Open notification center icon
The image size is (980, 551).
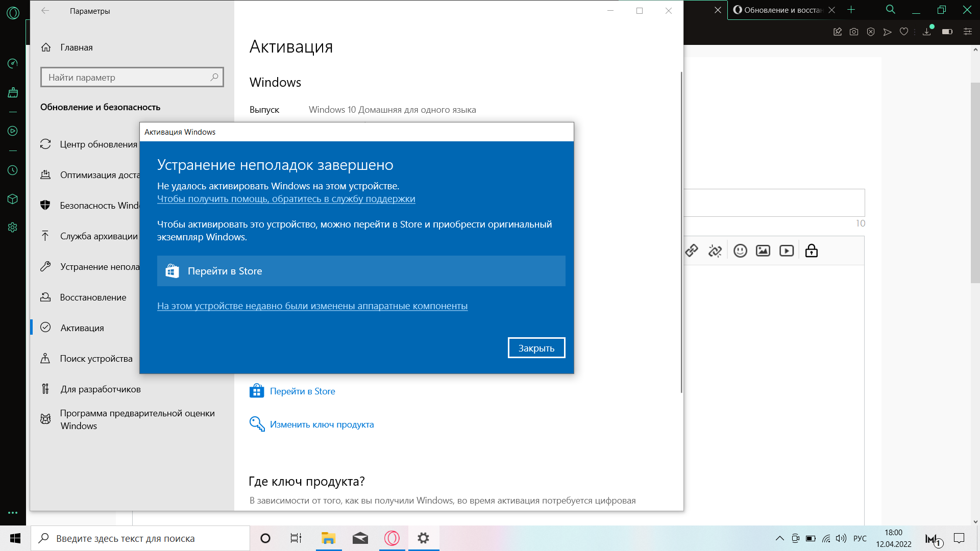[959, 538]
